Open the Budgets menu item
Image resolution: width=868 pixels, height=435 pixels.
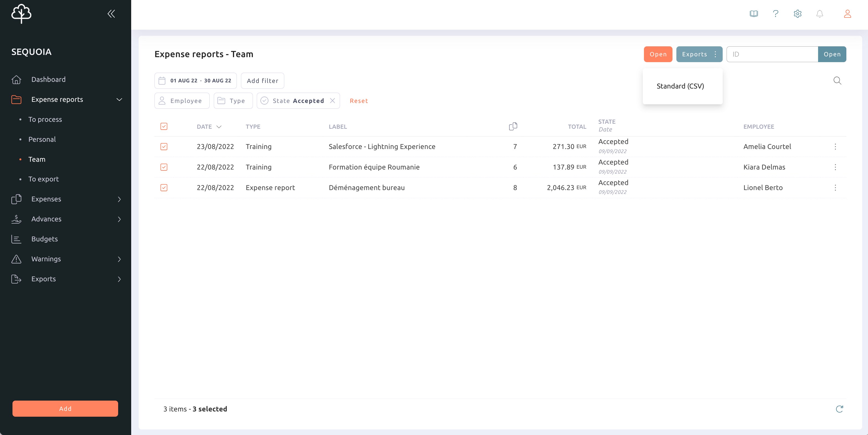click(44, 239)
